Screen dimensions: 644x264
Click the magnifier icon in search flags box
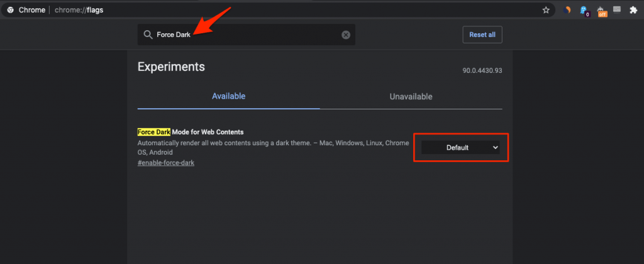pyautogui.click(x=148, y=35)
